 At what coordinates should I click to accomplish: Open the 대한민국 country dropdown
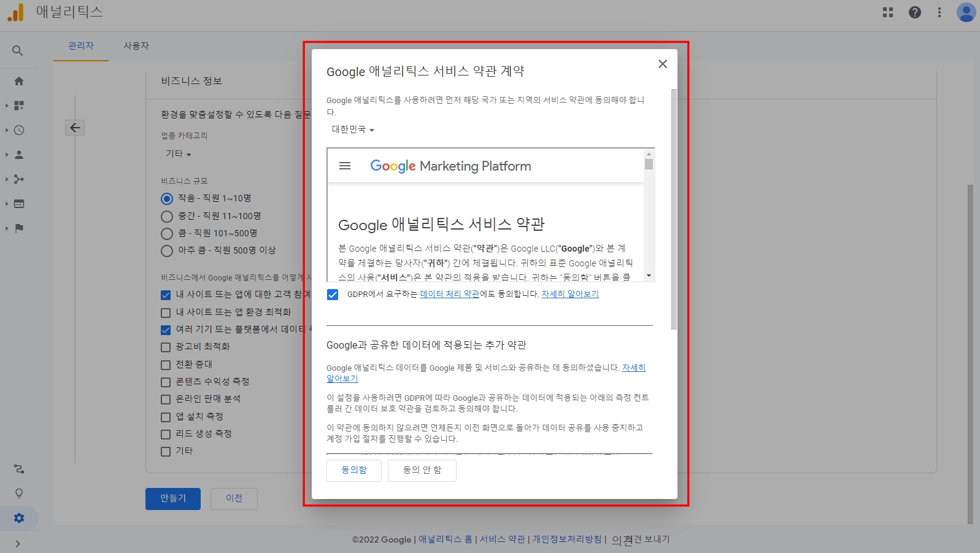353,130
